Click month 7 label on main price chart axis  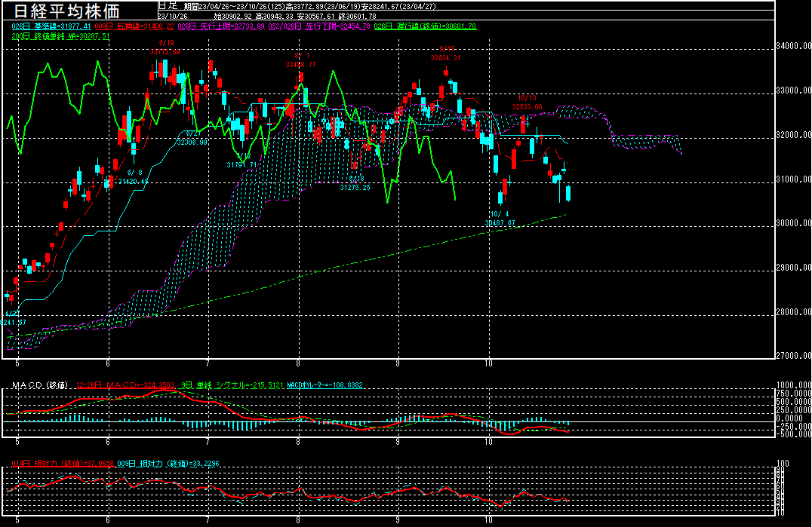tap(208, 363)
